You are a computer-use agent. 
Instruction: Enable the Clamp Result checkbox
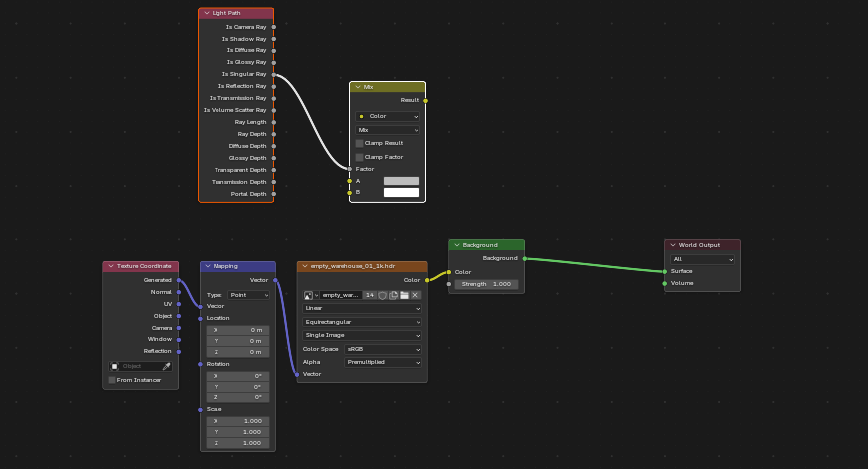point(360,143)
